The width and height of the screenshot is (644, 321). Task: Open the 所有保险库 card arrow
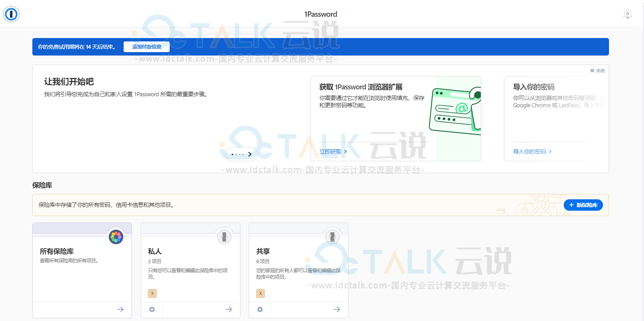(x=120, y=310)
